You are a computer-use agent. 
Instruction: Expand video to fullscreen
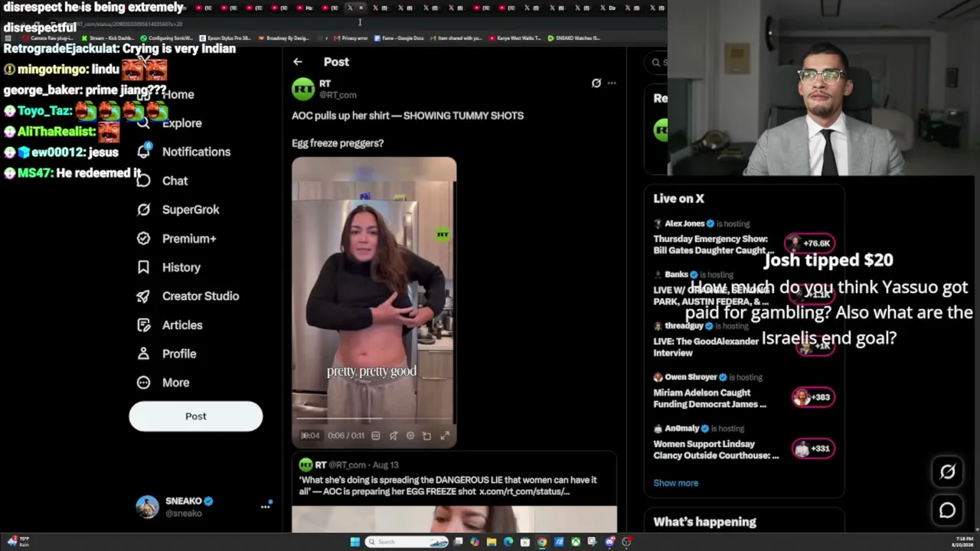[x=445, y=435]
